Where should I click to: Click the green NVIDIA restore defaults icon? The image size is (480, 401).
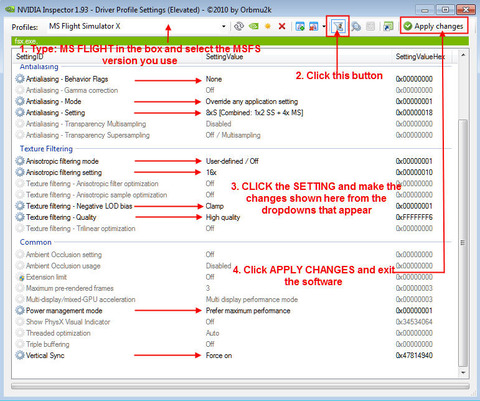(x=254, y=26)
